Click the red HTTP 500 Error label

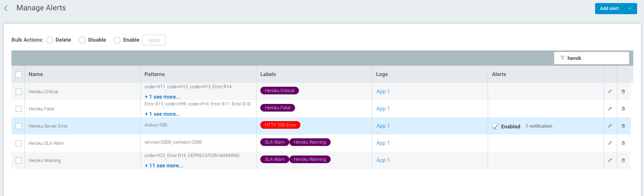(281, 125)
